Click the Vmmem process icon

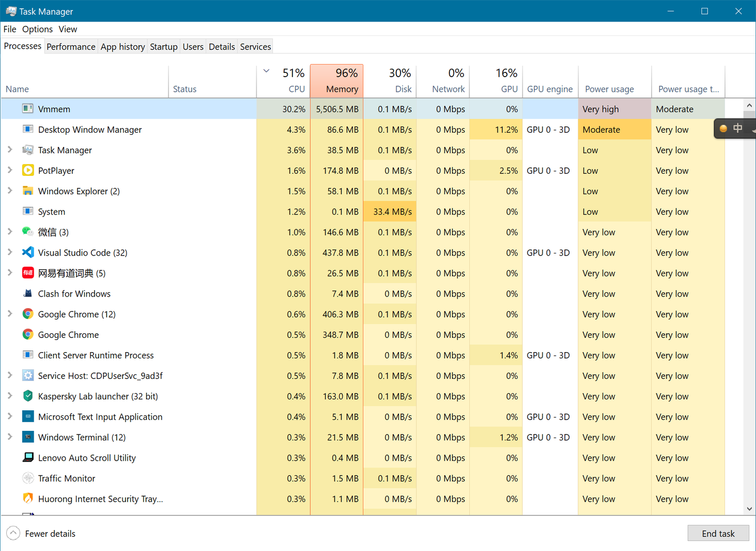(x=28, y=109)
